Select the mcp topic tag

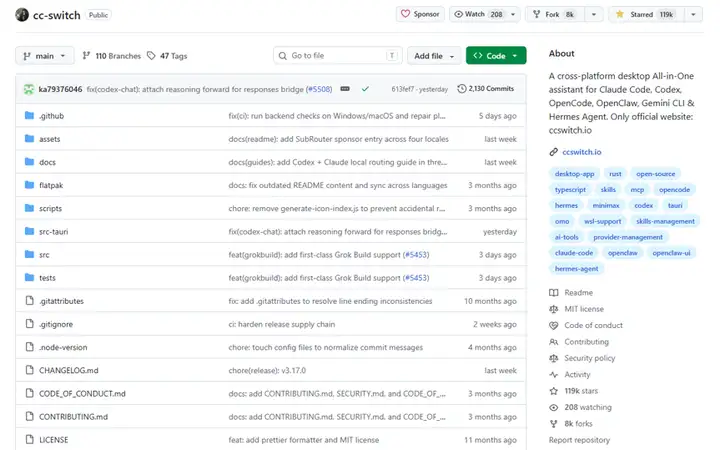click(x=637, y=190)
